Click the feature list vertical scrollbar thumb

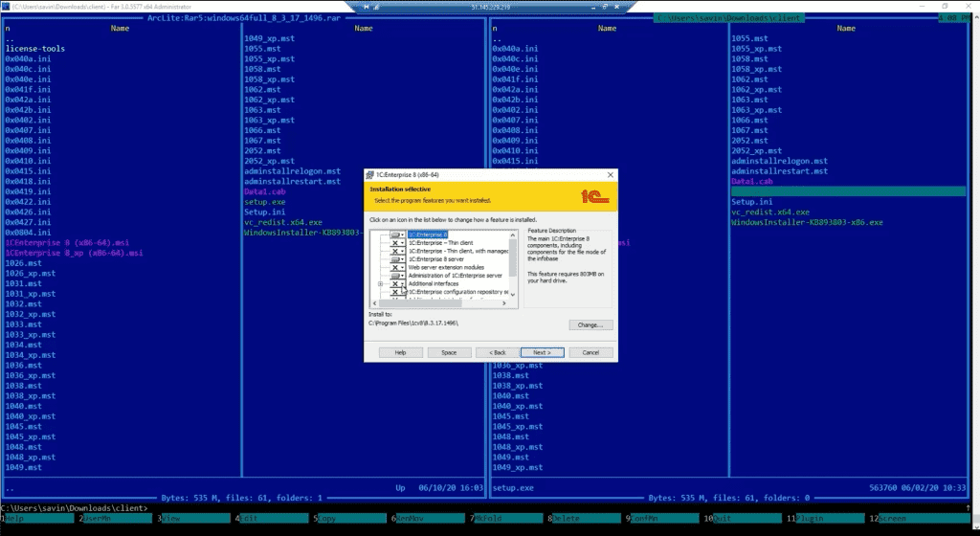click(513, 257)
